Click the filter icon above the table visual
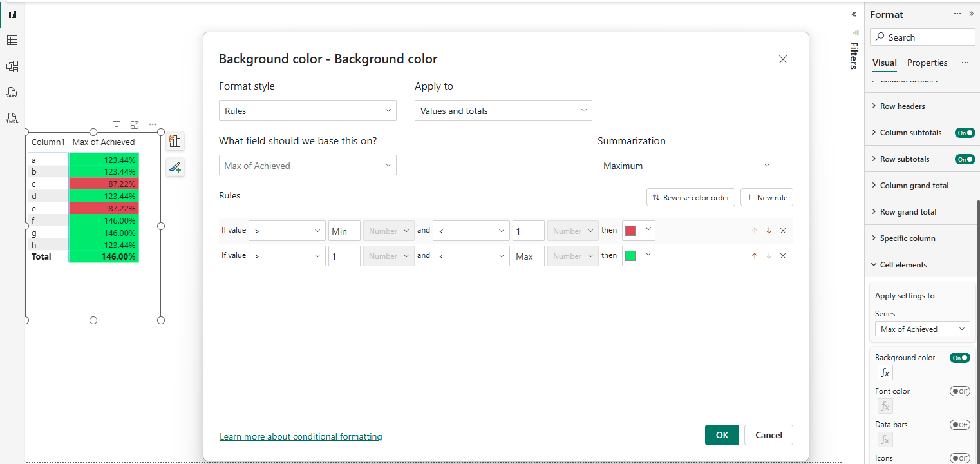980x464 pixels. point(117,124)
